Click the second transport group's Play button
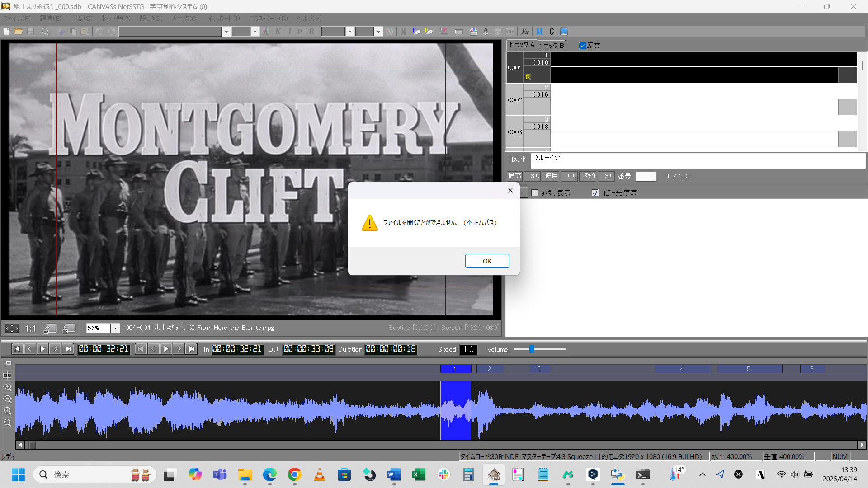868x488 pixels. coord(166,349)
